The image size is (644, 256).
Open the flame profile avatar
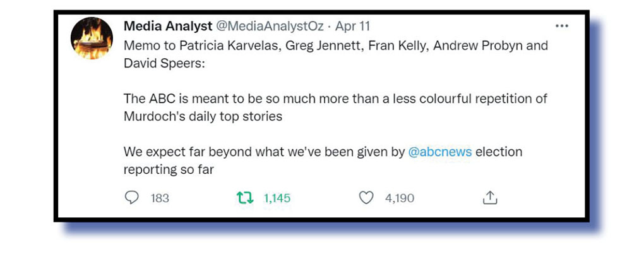tap(92, 39)
